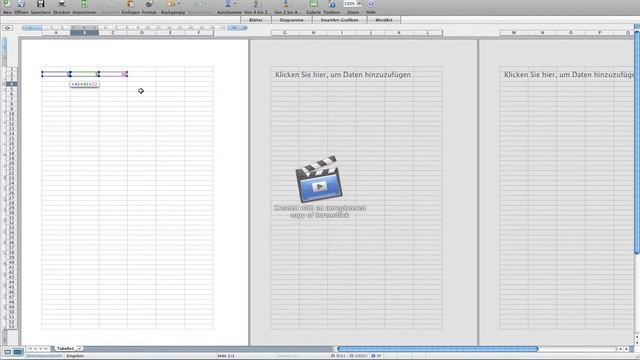Add a new sheet with plus tab
The width and height of the screenshot is (640, 360).
coord(80,349)
